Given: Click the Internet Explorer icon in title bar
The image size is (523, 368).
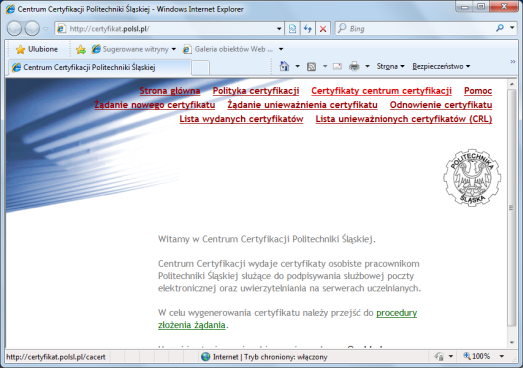Looking at the screenshot, I should pos(10,9).
